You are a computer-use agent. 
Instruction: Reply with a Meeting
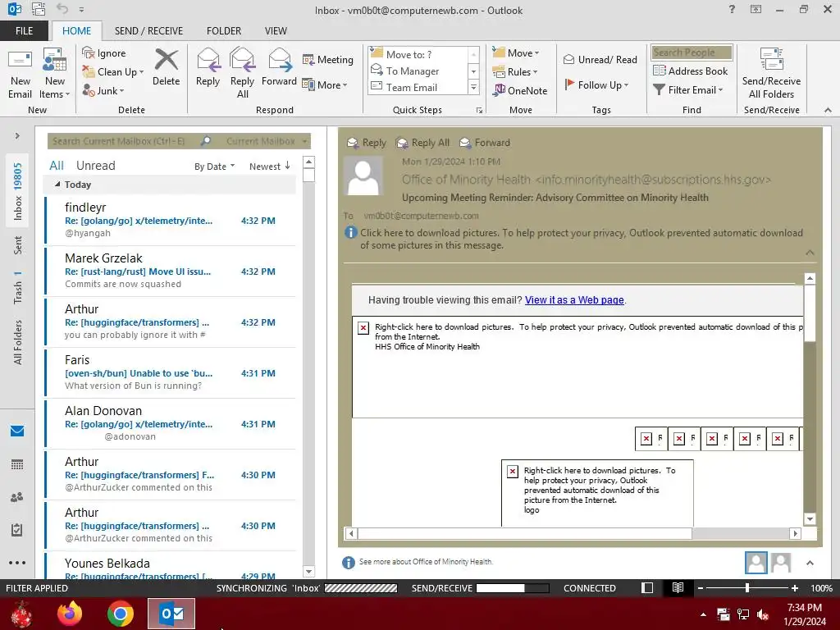click(328, 59)
